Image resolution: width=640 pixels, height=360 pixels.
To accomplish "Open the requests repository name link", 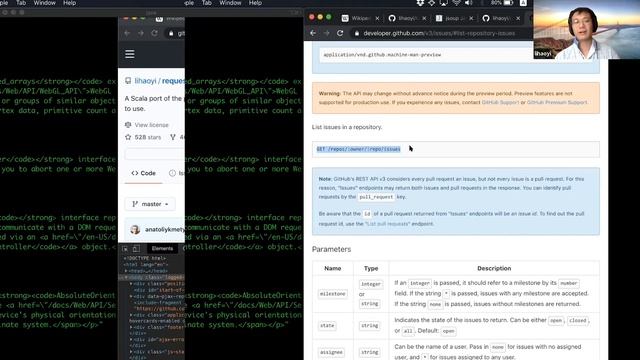I will (173, 81).
